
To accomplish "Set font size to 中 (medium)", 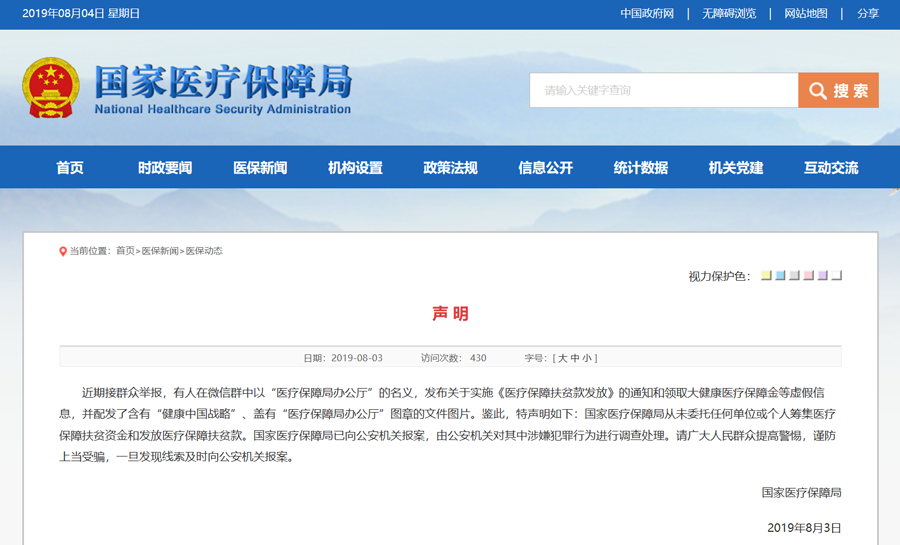I will pyautogui.click(x=576, y=357).
